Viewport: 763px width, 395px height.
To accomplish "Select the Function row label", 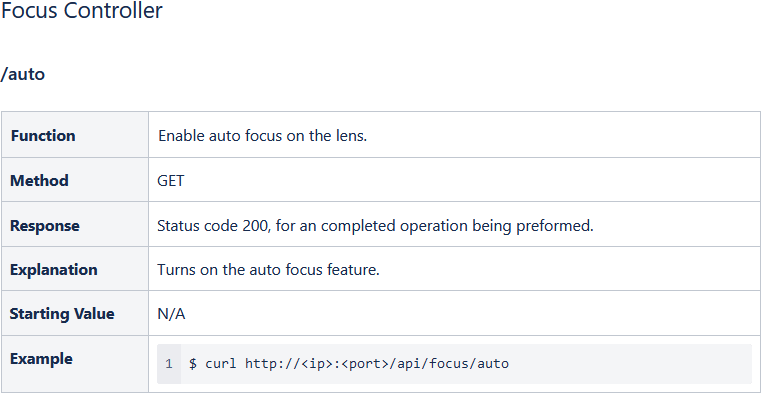I will (x=43, y=135).
